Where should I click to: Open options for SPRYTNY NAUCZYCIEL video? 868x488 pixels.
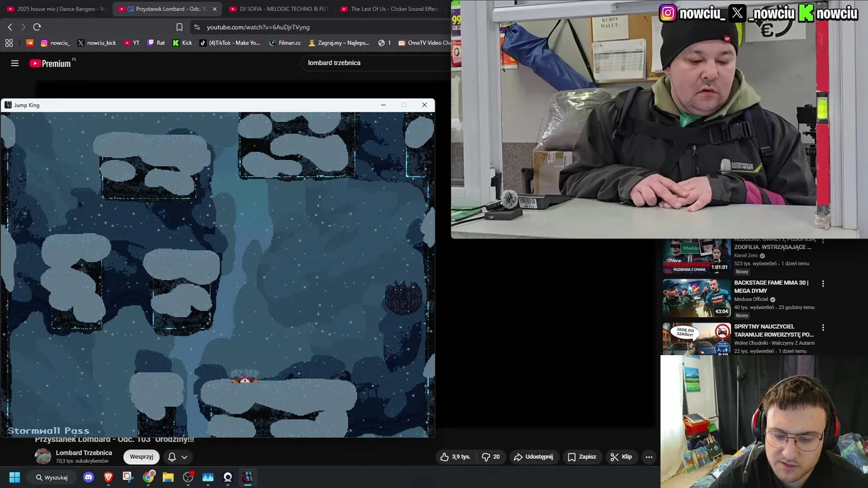[823, 327]
